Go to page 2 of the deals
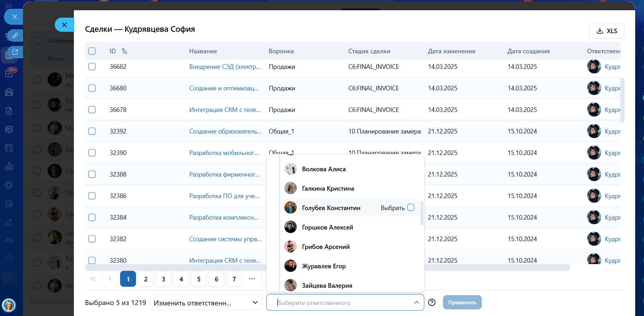The height and width of the screenshot is (316, 644). (x=146, y=279)
